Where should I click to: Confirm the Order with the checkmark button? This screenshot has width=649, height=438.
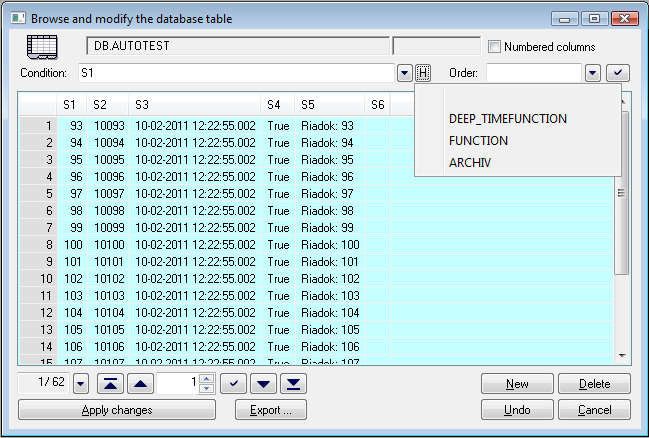coord(619,73)
